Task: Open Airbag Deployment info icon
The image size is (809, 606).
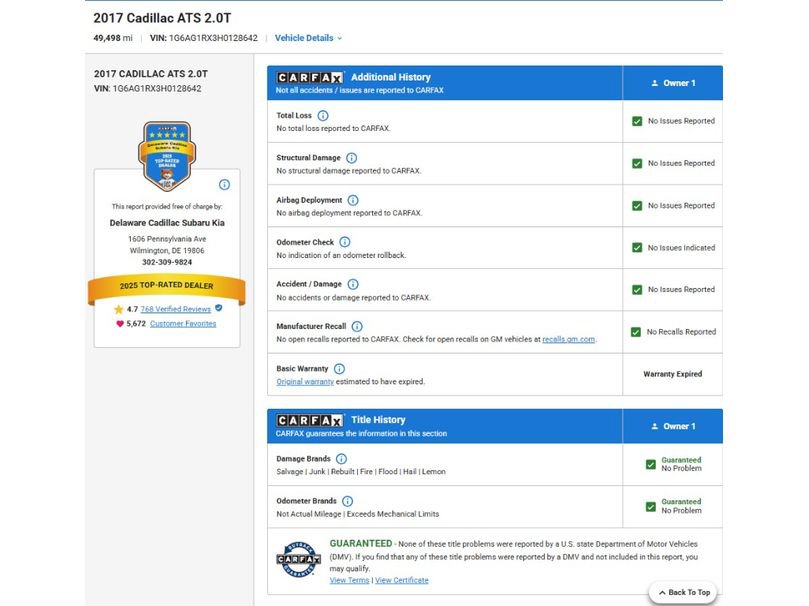Action: 353,200
